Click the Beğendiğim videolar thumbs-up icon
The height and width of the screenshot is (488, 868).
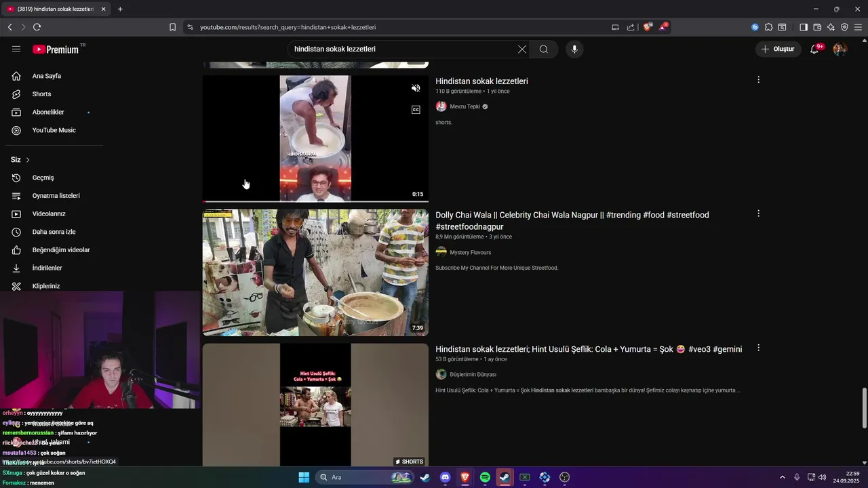click(x=16, y=250)
